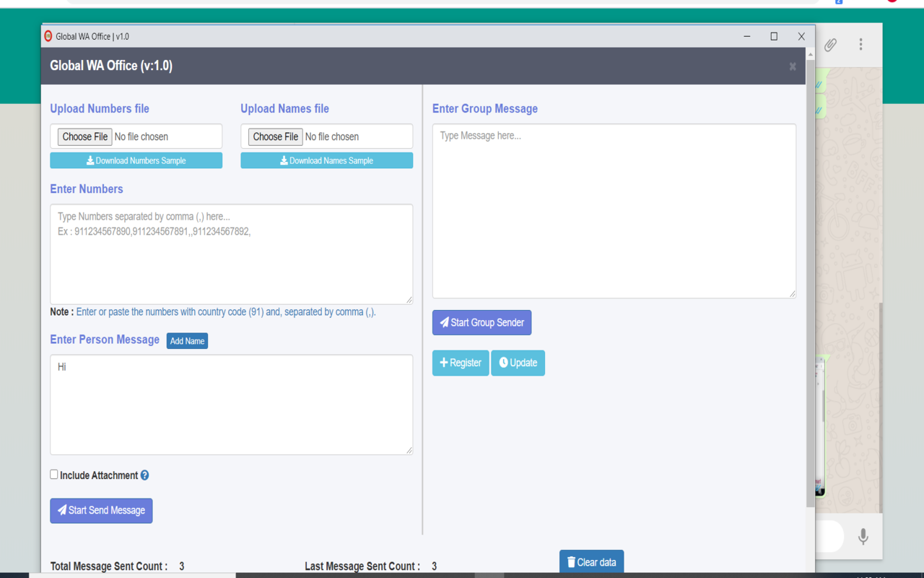924x578 pixels.
Task: Click the Enter Person Message heading
Action: (105, 340)
